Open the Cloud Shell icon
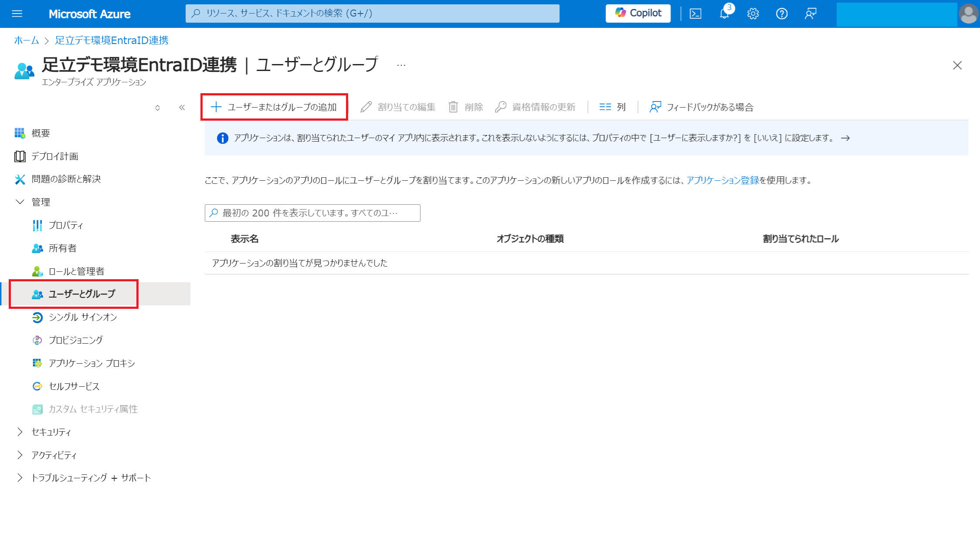 pyautogui.click(x=695, y=14)
